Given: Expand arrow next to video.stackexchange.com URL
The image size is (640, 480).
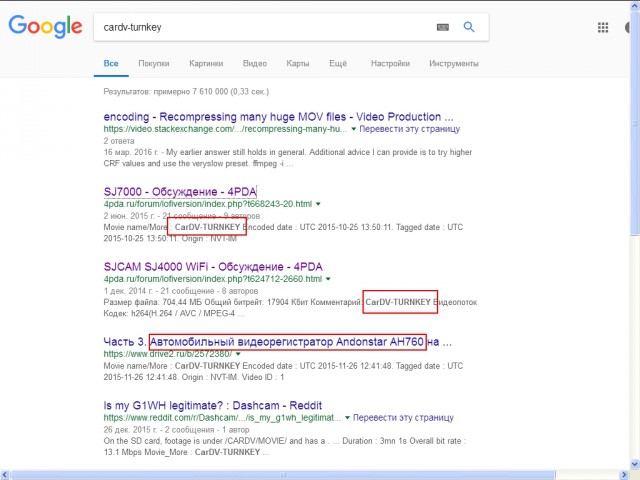Looking at the screenshot, I should (353, 129).
